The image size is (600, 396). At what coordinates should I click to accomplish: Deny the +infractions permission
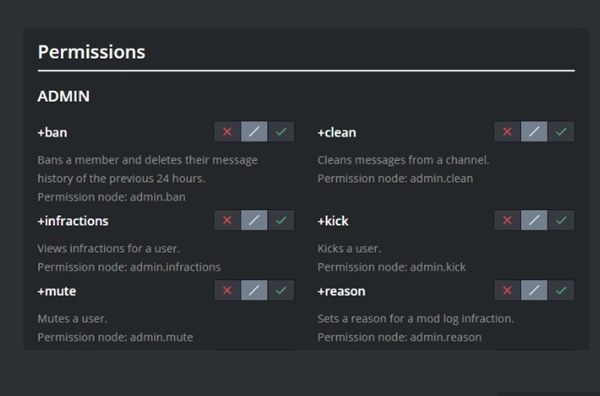point(227,220)
